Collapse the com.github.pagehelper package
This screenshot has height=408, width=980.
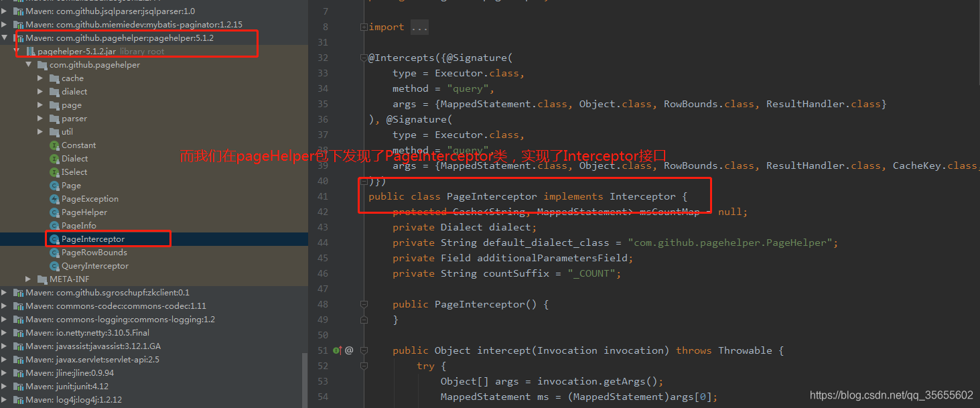[x=29, y=65]
